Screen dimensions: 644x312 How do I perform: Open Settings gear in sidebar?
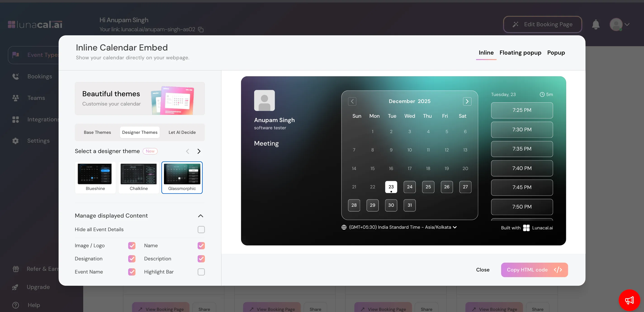click(x=16, y=141)
